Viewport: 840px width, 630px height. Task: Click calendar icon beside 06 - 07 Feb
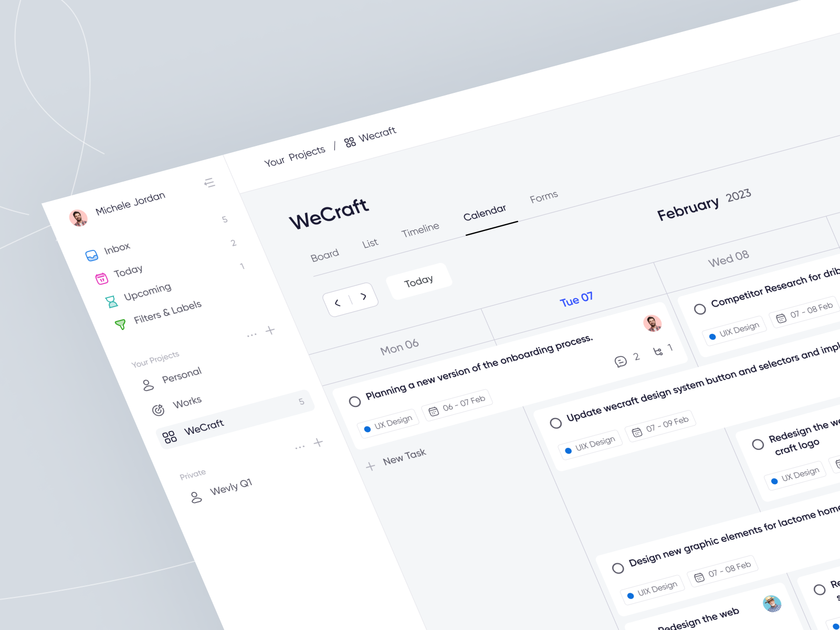(434, 412)
